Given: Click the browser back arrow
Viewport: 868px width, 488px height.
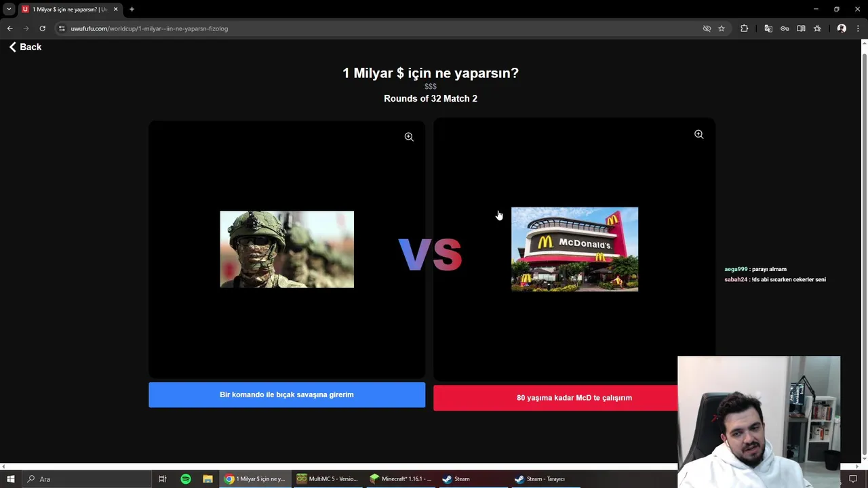Looking at the screenshot, I should (9, 28).
